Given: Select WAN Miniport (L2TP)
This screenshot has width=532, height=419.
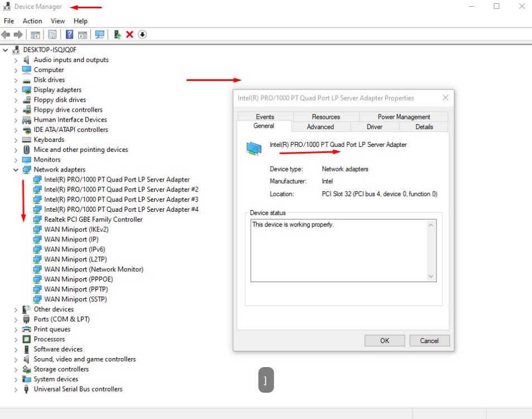Looking at the screenshot, I should pyautogui.click(x=75, y=259).
